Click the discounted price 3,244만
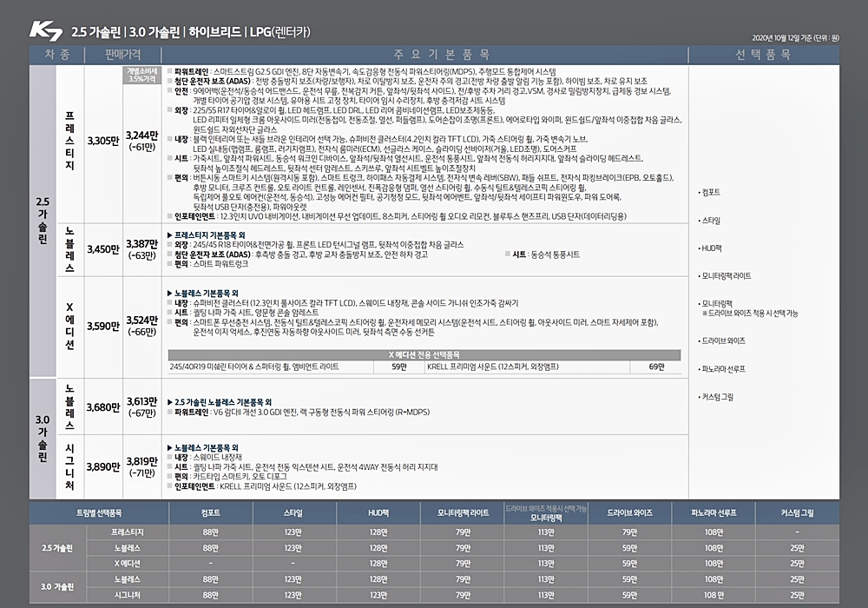The image size is (868, 608). point(141,135)
